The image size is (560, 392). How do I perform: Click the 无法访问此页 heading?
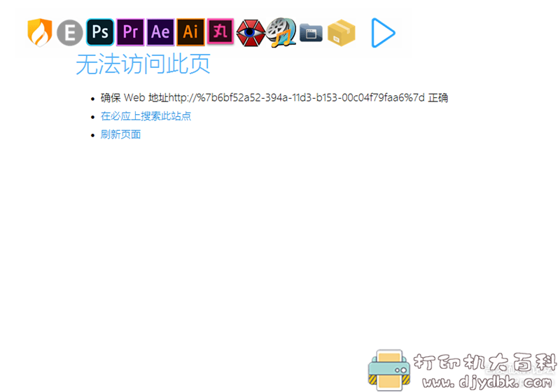143,64
